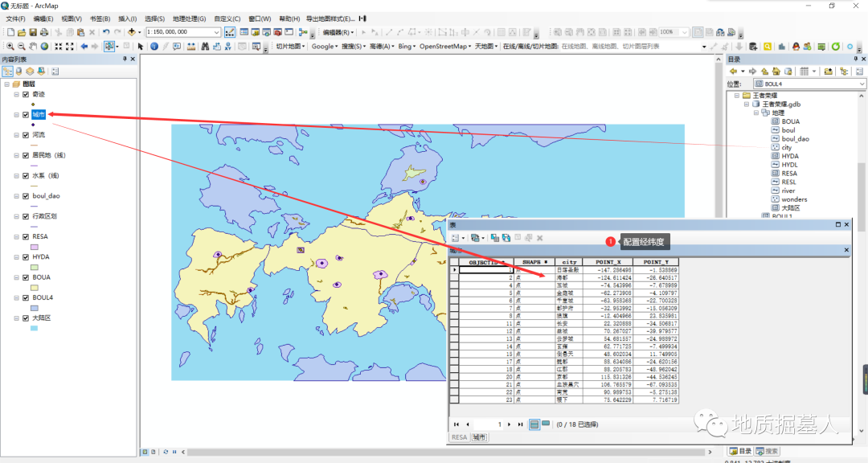The image size is (868, 463).
Task: Select the city feature class in catalog
Action: pyautogui.click(x=787, y=147)
